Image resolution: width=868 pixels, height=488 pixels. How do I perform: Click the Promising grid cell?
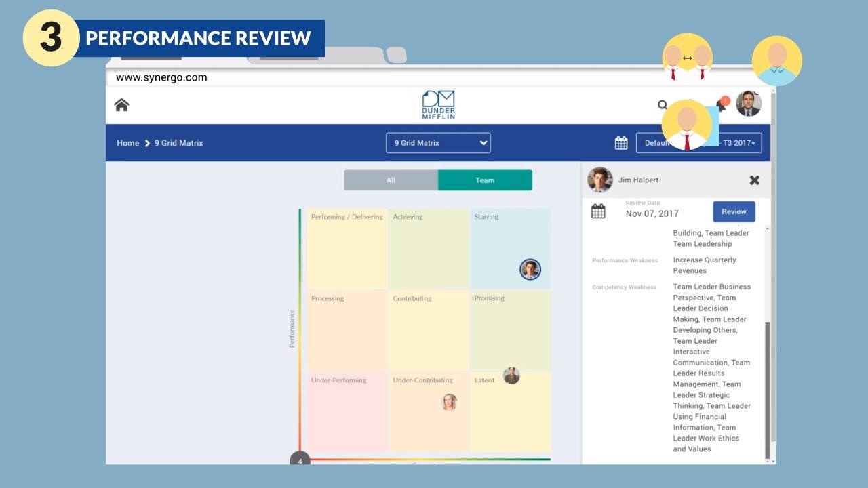[x=511, y=330]
